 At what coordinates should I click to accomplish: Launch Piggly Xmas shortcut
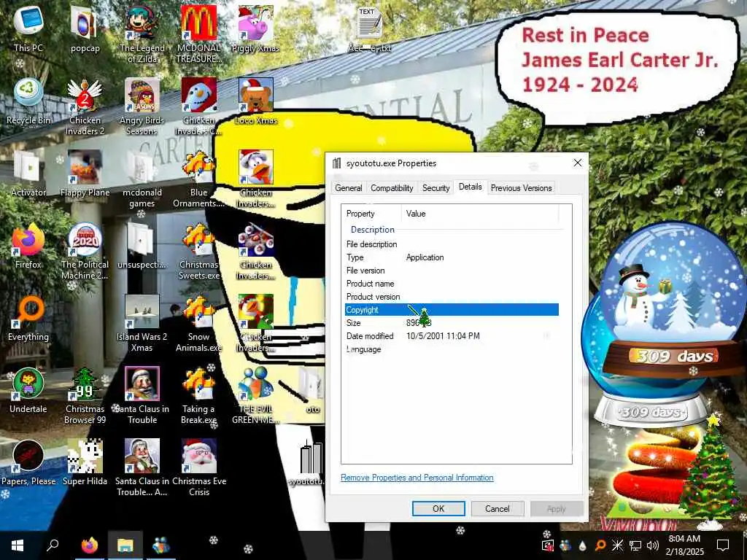tap(256, 29)
